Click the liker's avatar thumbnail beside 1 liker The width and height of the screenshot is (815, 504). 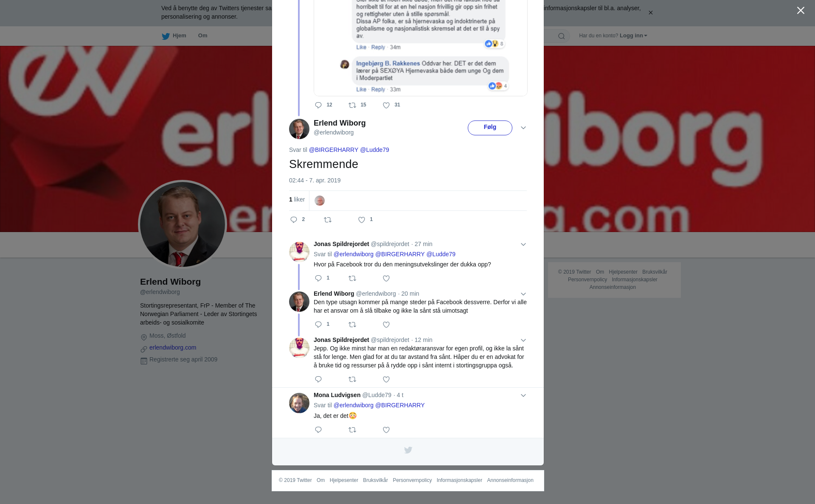(x=320, y=201)
